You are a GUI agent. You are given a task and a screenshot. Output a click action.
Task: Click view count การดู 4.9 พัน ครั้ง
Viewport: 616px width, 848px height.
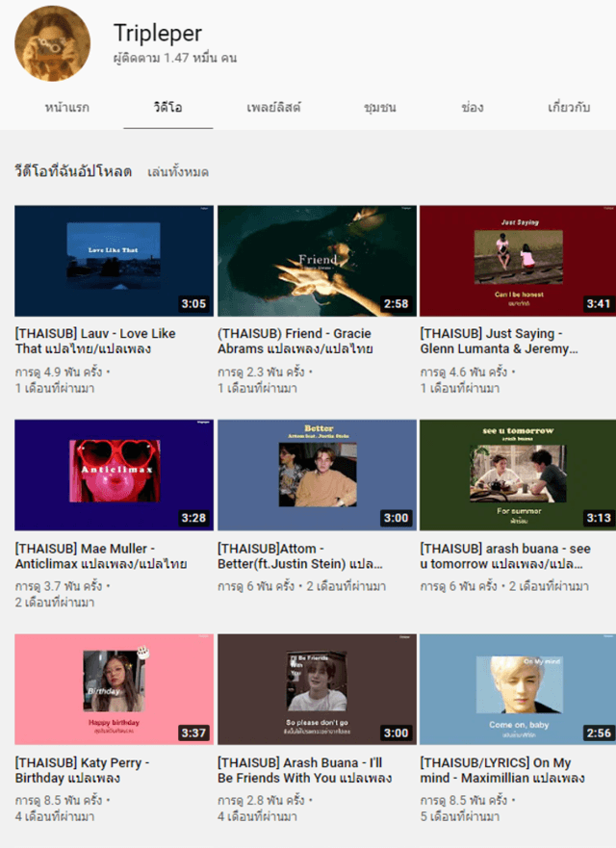(x=59, y=373)
